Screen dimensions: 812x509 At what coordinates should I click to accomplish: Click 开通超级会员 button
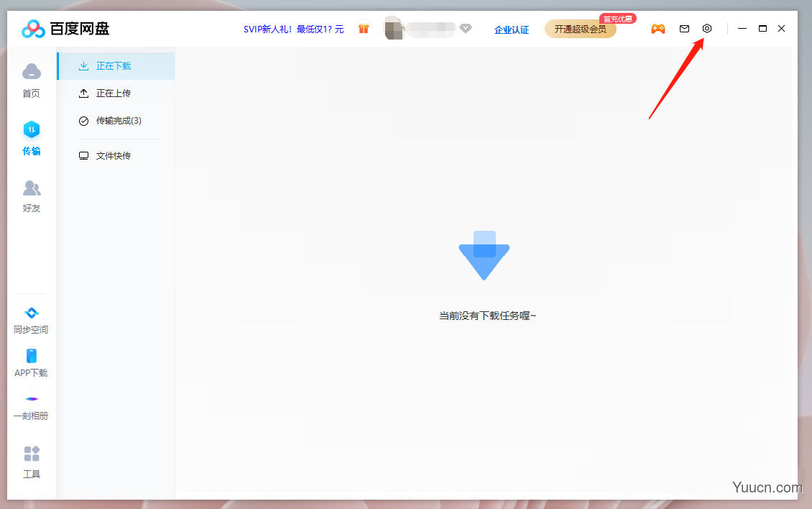pos(580,29)
